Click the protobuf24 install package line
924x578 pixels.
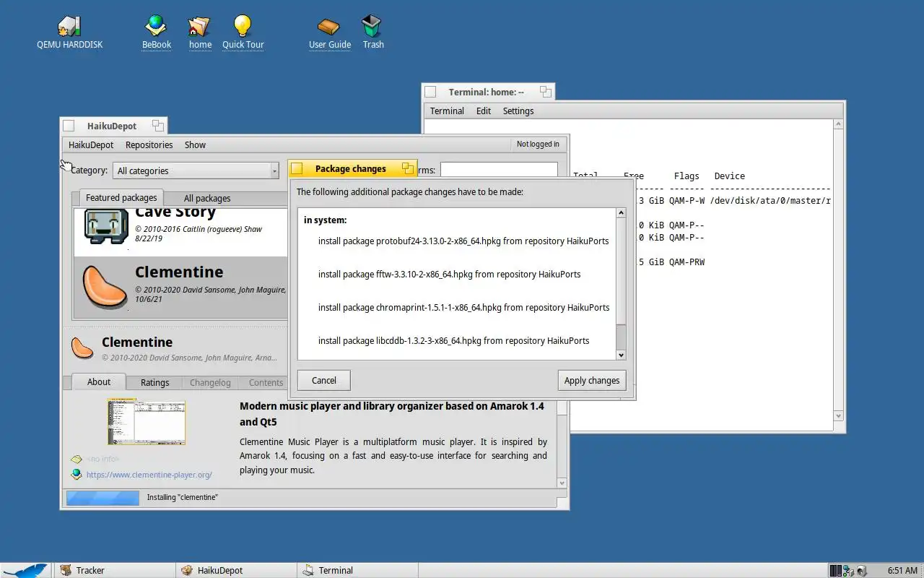click(x=463, y=241)
